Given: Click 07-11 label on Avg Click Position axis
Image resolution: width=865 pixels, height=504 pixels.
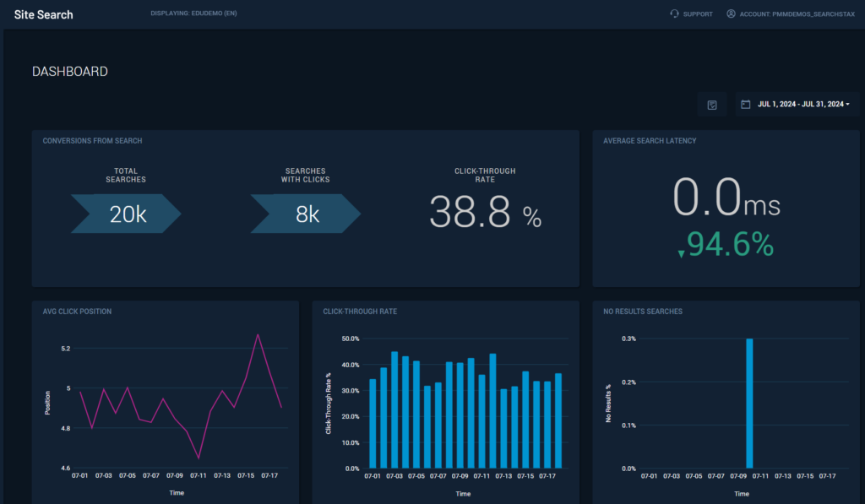Looking at the screenshot, I should (198, 475).
